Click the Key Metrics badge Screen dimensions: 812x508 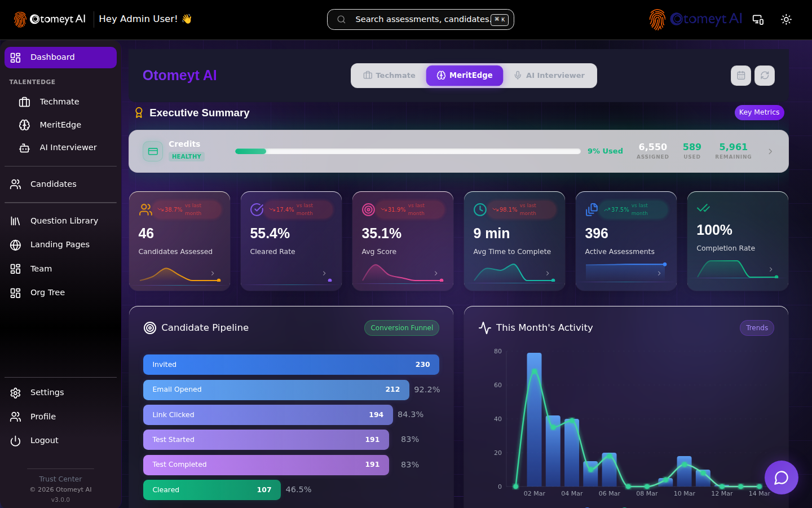coord(759,112)
